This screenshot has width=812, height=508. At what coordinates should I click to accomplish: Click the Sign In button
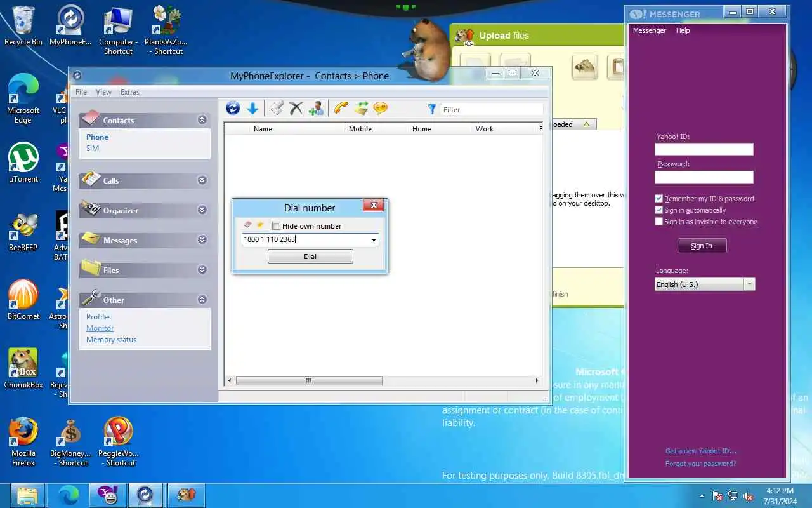tap(702, 246)
